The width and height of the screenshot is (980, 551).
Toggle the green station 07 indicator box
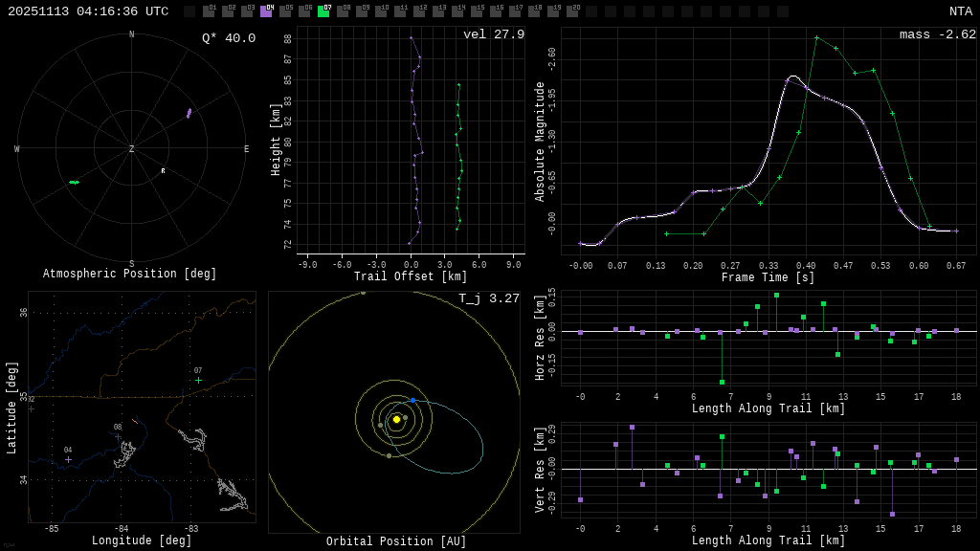(323, 11)
